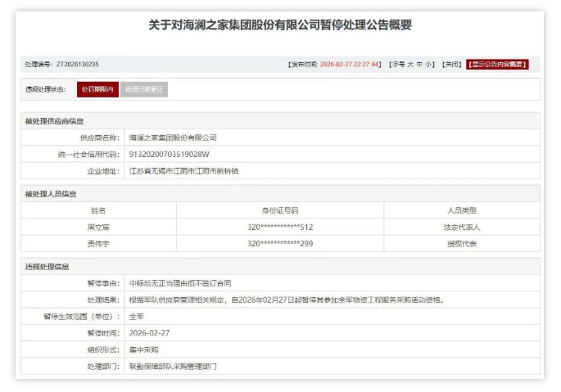The height and width of the screenshot is (392, 561).
Task: Click the 授权代表 personnel type cell
Action: click(x=461, y=243)
